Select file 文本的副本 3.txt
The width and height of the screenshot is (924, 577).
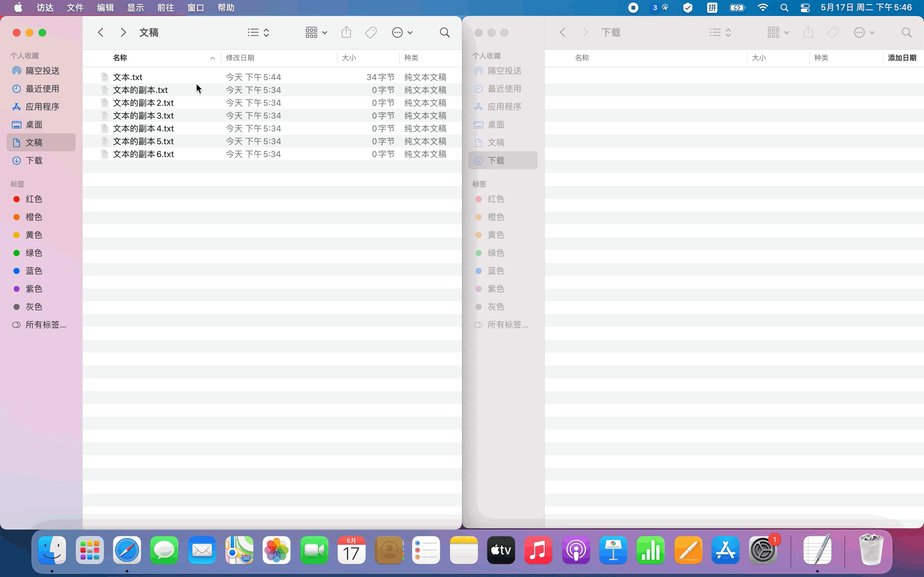tap(143, 116)
